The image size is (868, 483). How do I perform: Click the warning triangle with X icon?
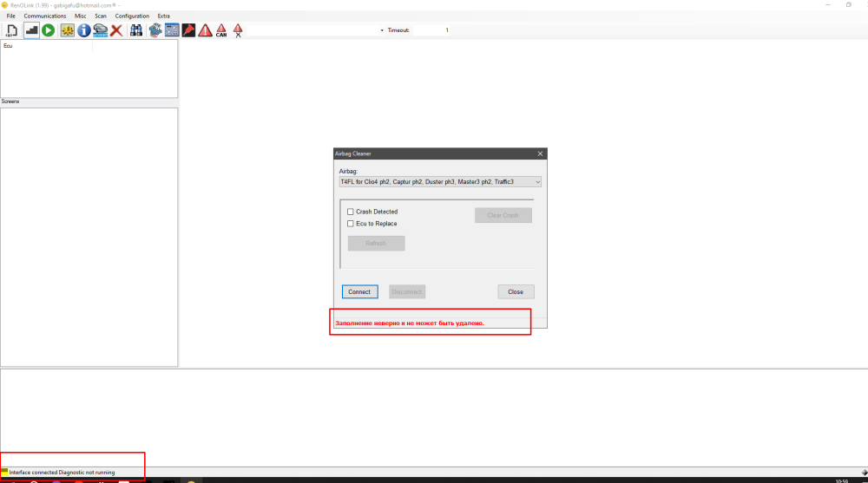(238, 30)
